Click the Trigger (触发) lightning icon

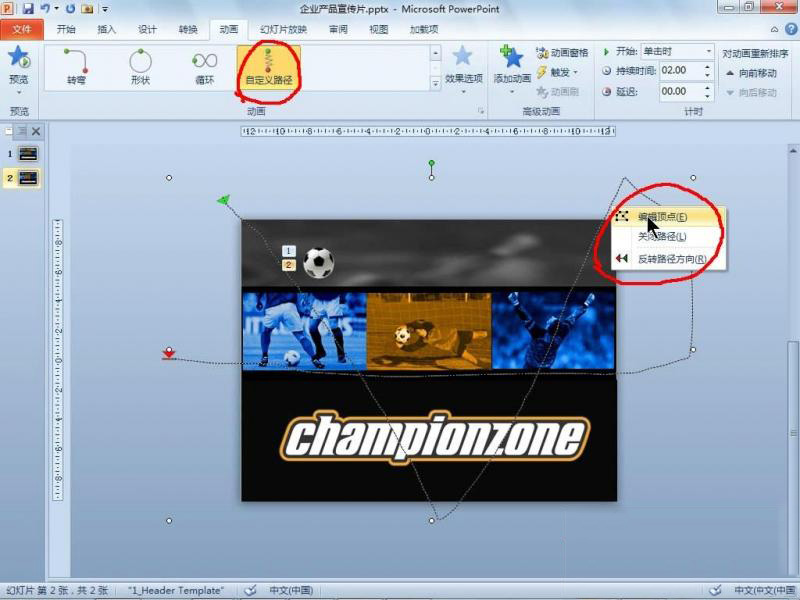541,72
